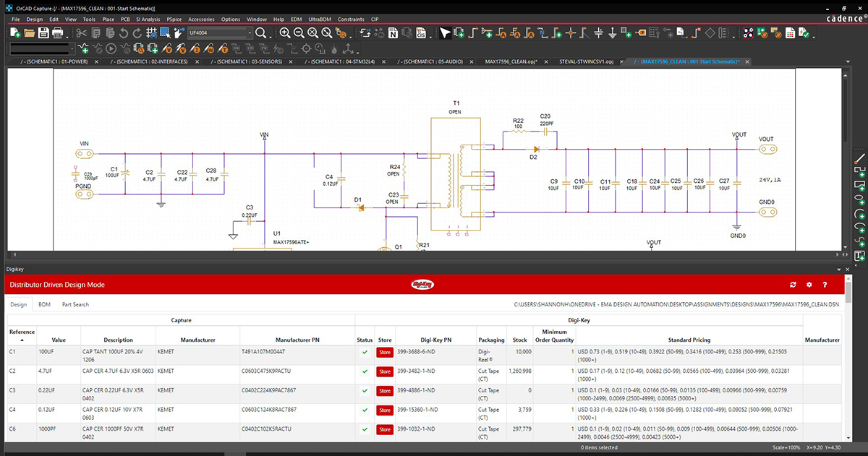Select the Zoom Out tool
The width and height of the screenshot is (868, 456).
tap(298, 32)
